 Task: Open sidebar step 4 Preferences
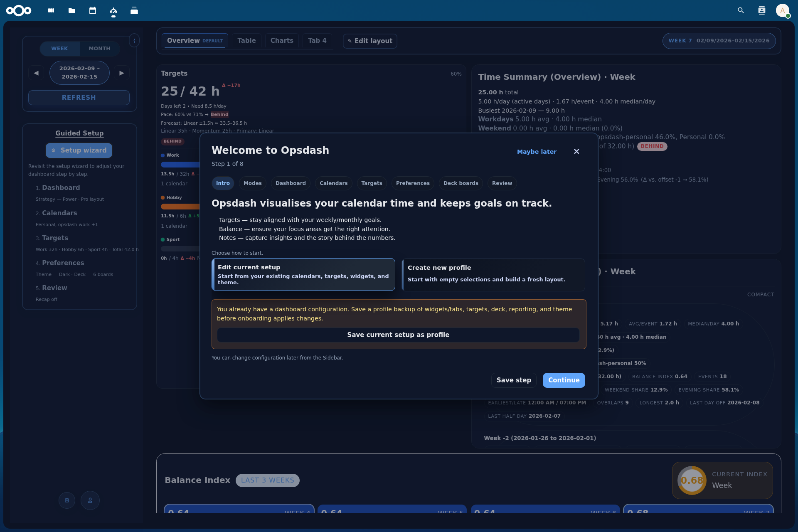pyautogui.click(x=63, y=263)
